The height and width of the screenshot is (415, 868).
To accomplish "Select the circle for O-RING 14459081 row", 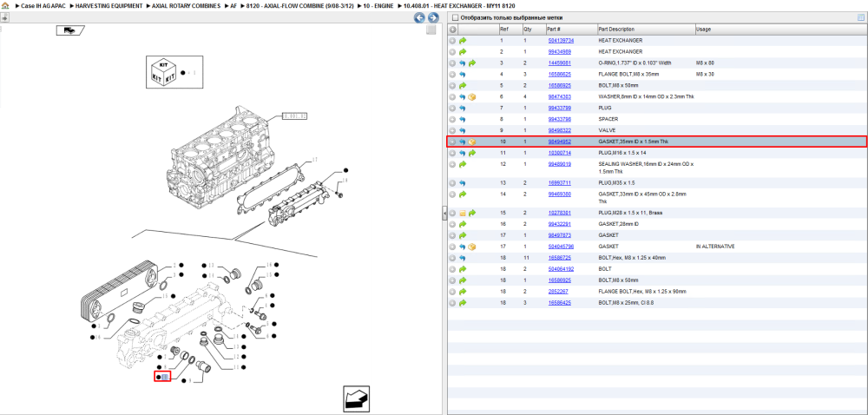I will pos(452,63).
